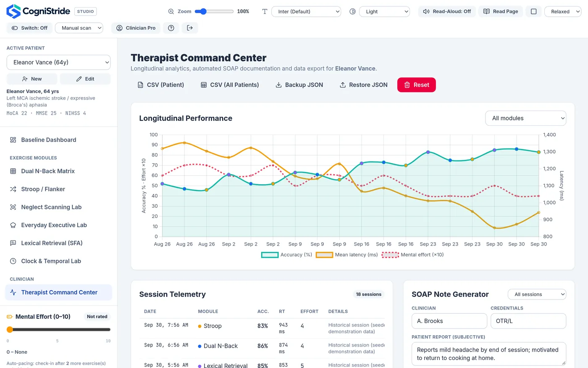The height and width of the screenshot is (368, 588).
Task: Open Clock & Temporal Lab module
Action: click(x=58, y=261)
